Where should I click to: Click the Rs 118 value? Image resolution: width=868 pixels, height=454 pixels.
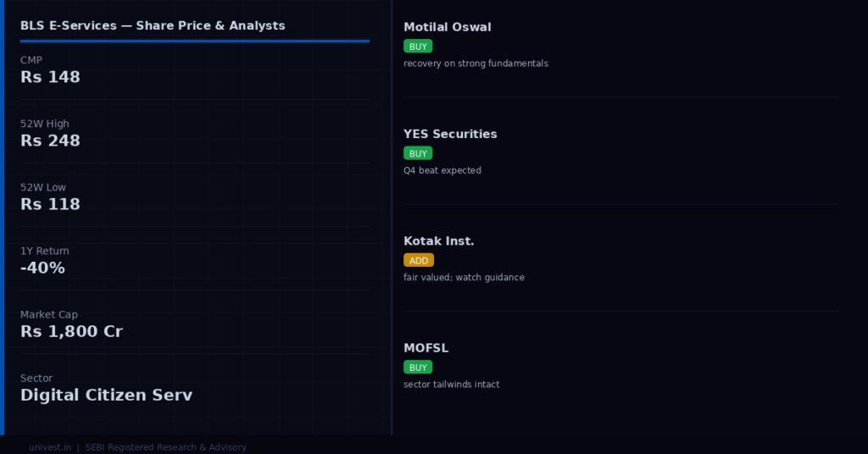[50, 204]
